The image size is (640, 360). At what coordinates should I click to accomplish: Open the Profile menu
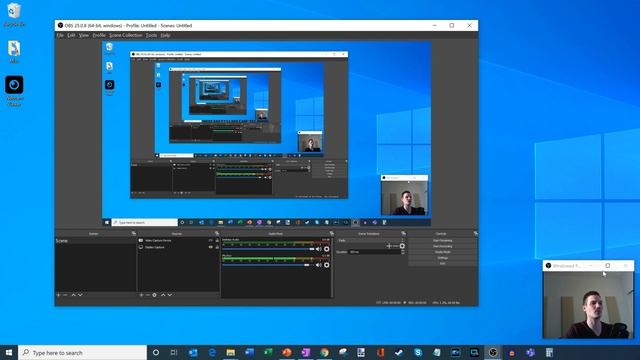click(99, 35)
